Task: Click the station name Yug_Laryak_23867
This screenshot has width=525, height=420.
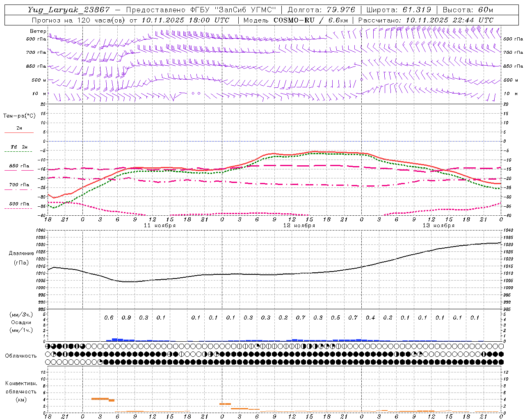Action: tap(68, 10)
